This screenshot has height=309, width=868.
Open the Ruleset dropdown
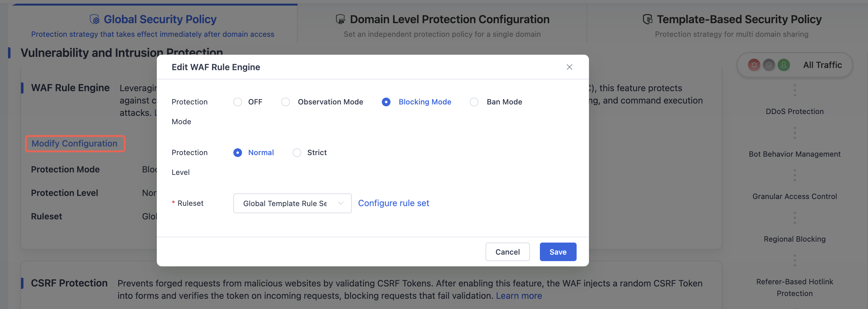tap(292, 203)
